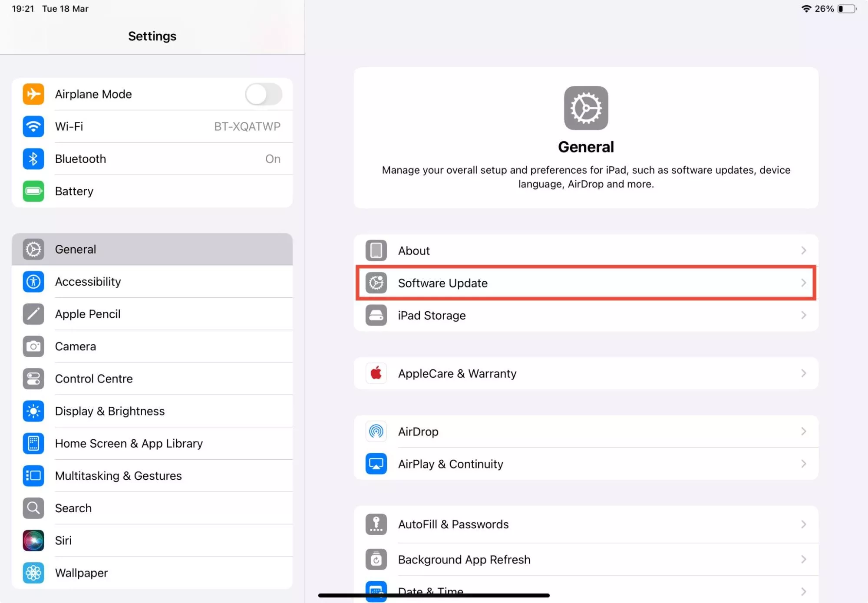Tap the Siri icon in sidebar
868x603 pixels.
[x=33, y=540]
